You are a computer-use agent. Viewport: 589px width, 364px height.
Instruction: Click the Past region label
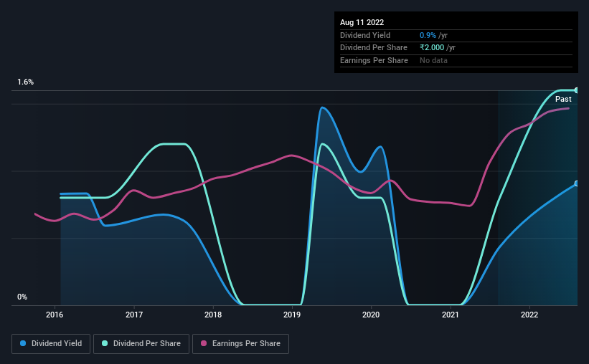(563, 99)
